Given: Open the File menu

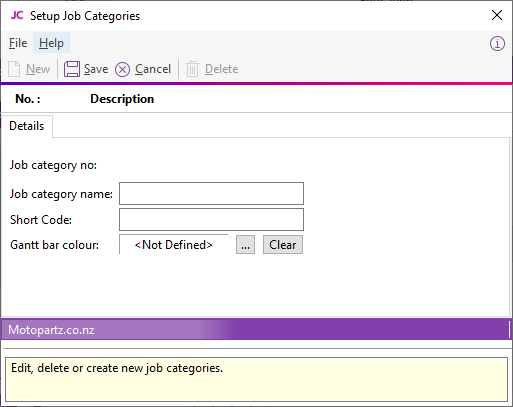Looking at the screenshot, I should click(18, 43).
